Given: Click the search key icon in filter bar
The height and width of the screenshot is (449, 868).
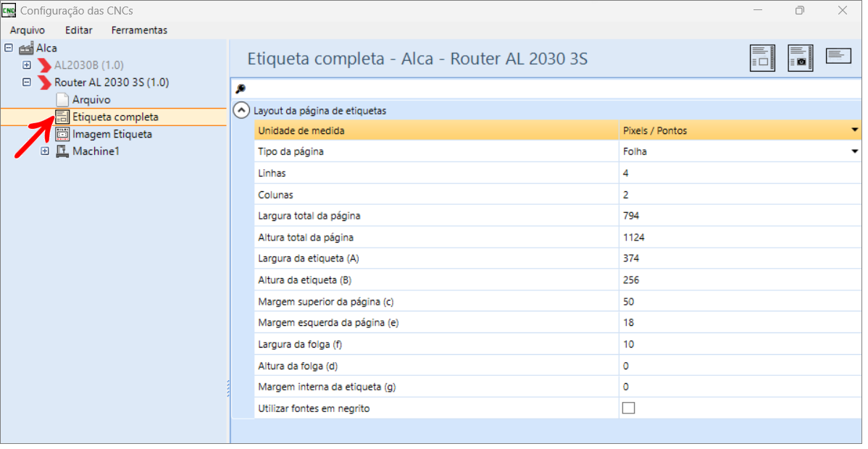Looking at the screenshot, I should point(241,89).
